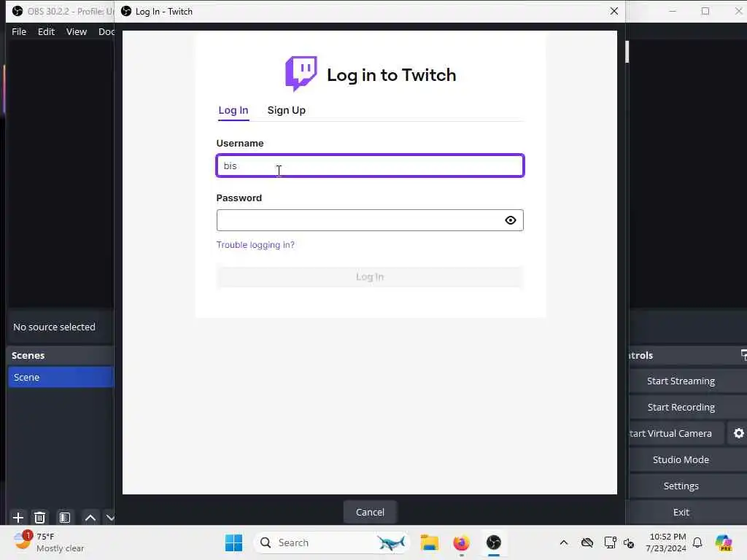Move scene down with arrow icon
Image resolution: width=747 pixels, height=560 pixels.
110,517
